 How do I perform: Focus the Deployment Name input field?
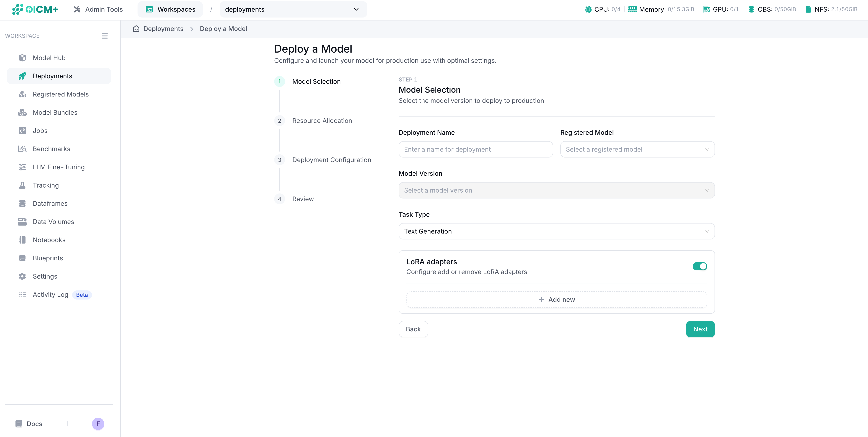pos(475,149)
